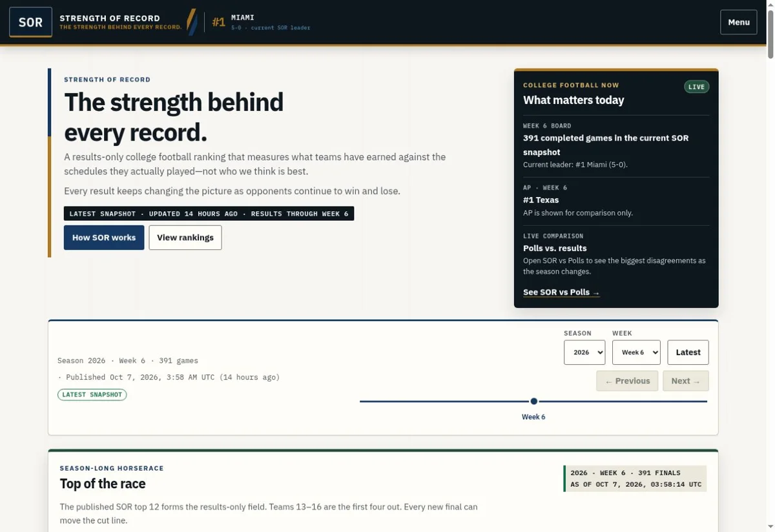Click the 'Week 6' label under timeline
This screenshot has height=532, width=775.
point(533,417)
